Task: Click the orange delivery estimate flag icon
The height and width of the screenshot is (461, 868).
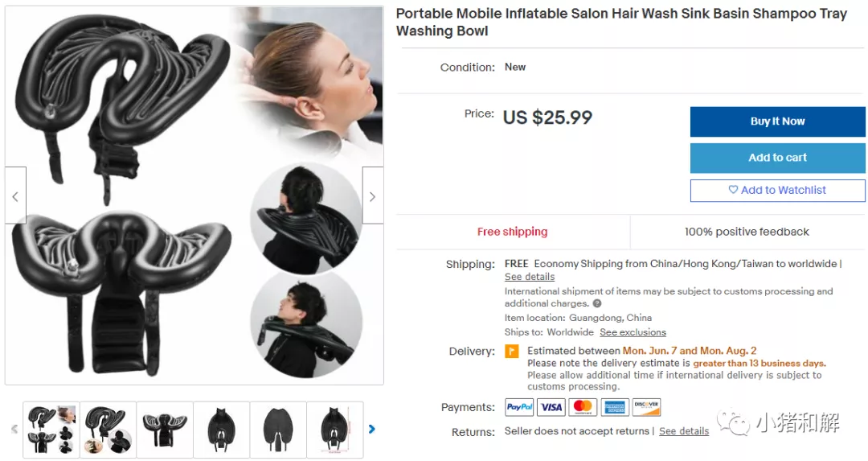Action: click(x=512, y=352)
